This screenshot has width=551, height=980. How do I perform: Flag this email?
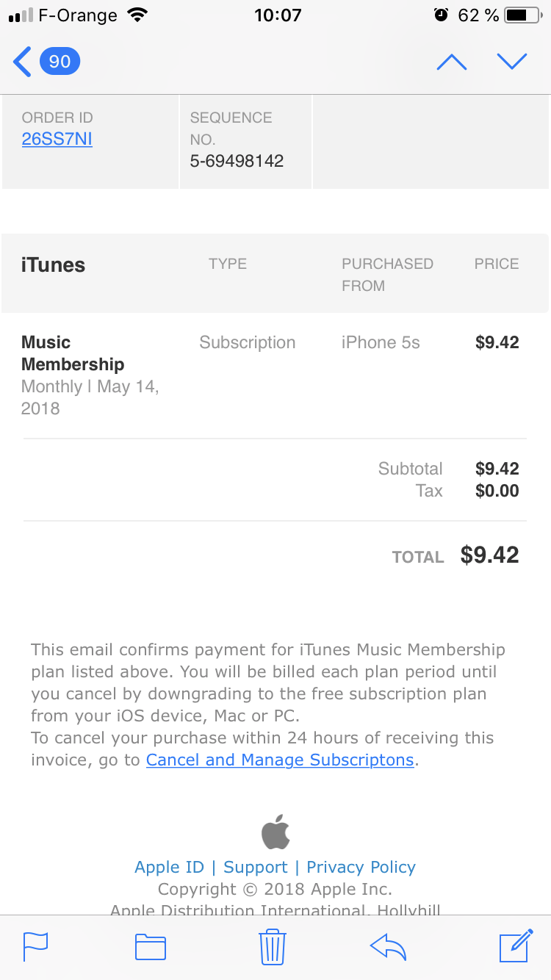pos(35,946)
